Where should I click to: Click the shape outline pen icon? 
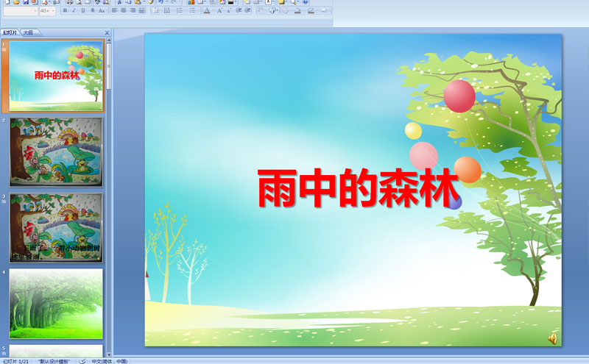311,10
